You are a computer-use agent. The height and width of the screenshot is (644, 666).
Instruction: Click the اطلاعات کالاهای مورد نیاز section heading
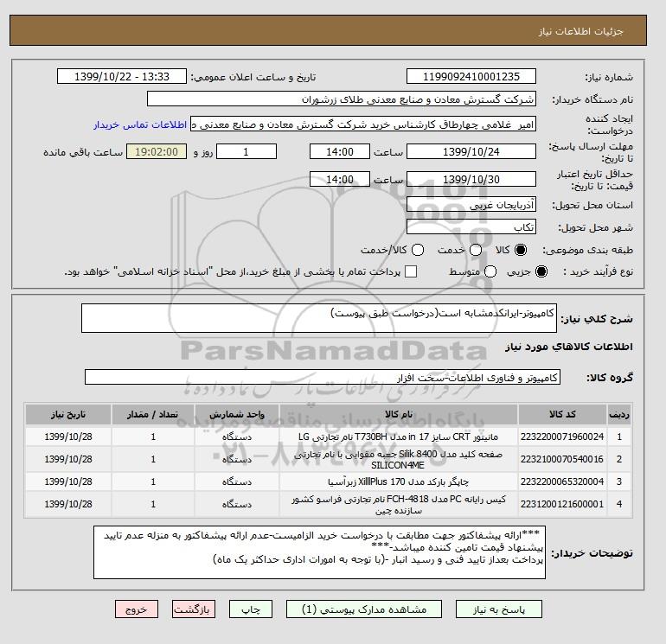tap(569, 347)
